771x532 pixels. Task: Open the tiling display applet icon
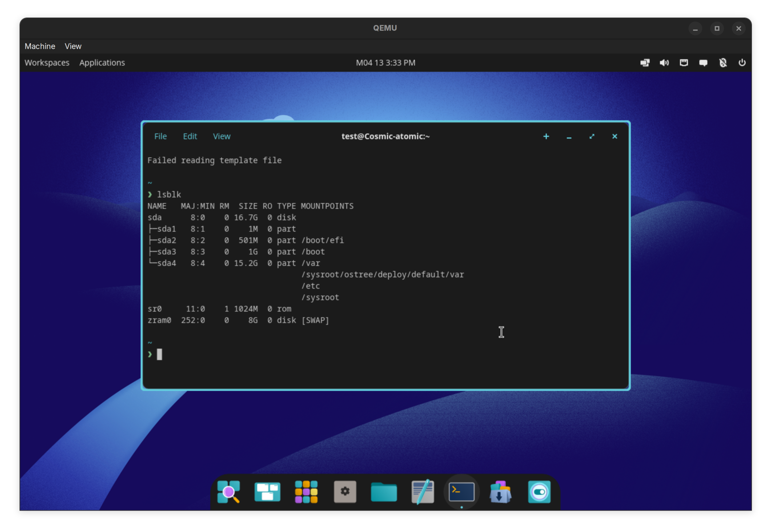pos(644,63)
